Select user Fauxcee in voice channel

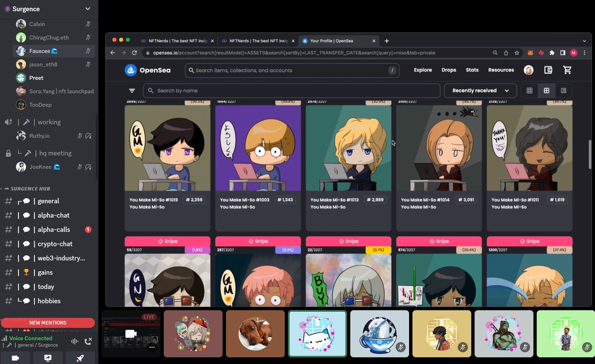(x=54, y=51)
